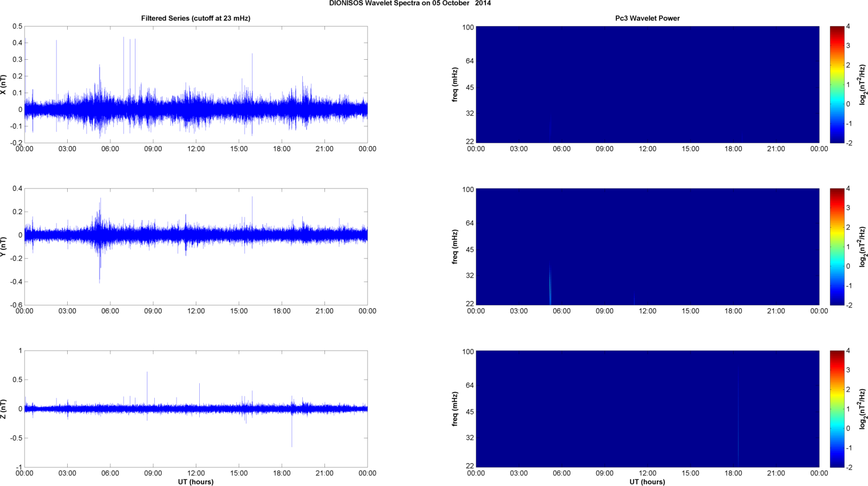Click "15:00" tick below the bottom spectrogram
The height and width of the screenshot is (486, 868).
click(x=690, y=473)
